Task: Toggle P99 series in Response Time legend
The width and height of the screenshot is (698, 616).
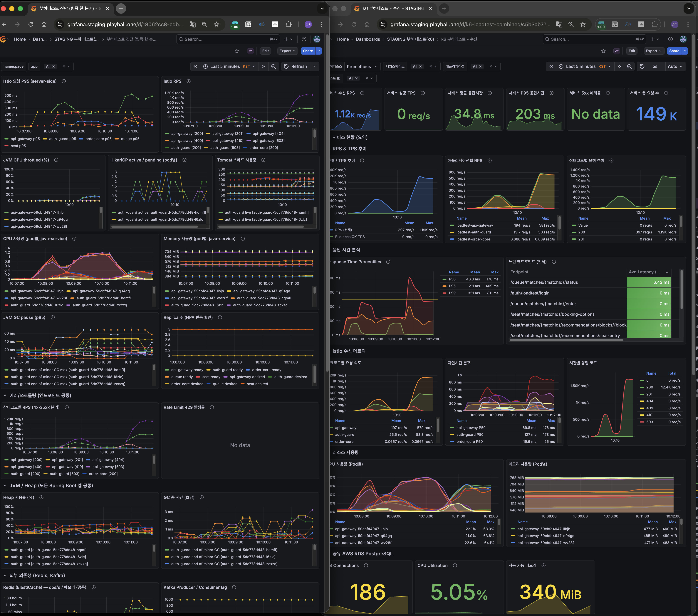Action: [x=452, y=293]
